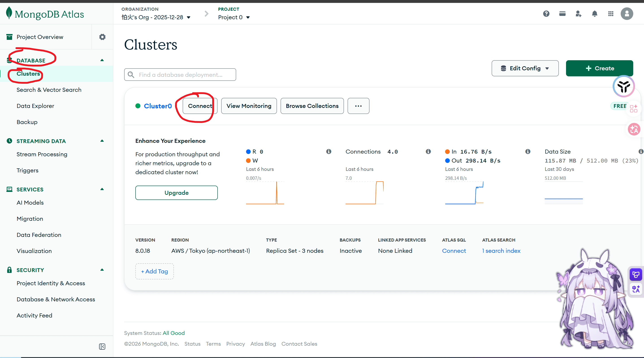Screen dimensions: 644x358
Task: Open Data Explorer
Action: pyautogui.click(x=35, y=106)
